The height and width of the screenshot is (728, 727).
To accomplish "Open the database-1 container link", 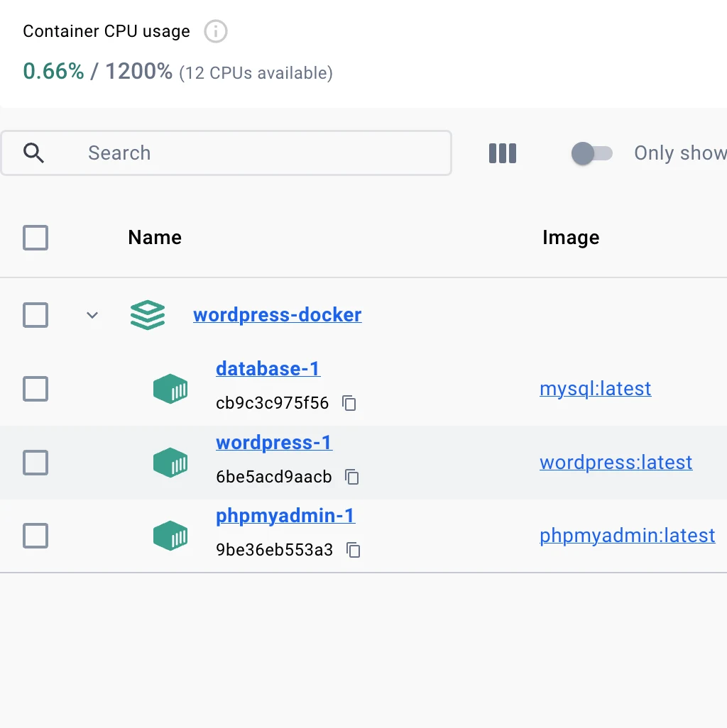I will click(268, 369).
